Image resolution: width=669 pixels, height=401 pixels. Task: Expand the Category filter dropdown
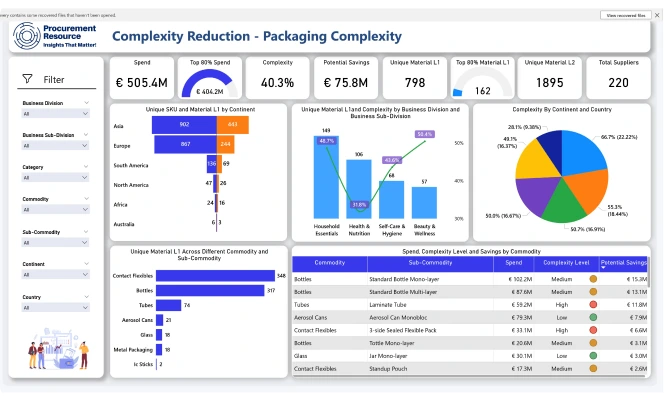coord(55,179)
